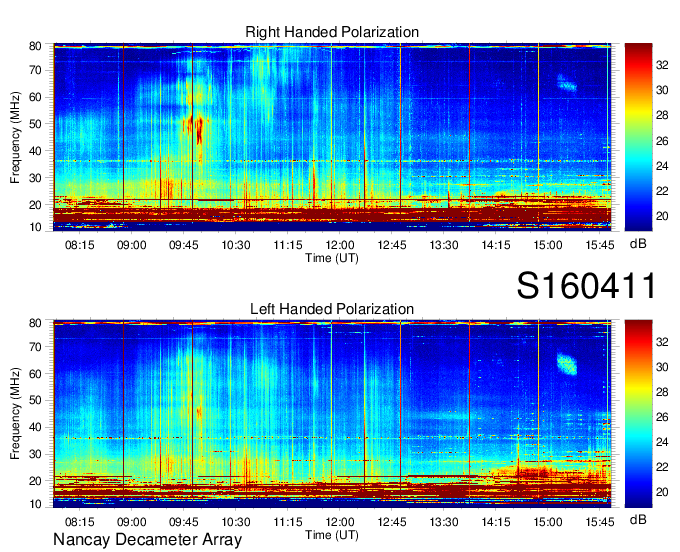Click the cyan 65 MHz patch in Right Handed plot
This screenshot has height=552, width=680.
566,83
